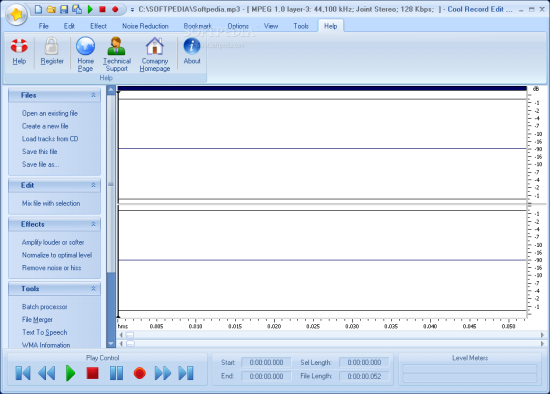Open the File Merger tool link
The image size is (550, 394).
[x=37, y=319]
